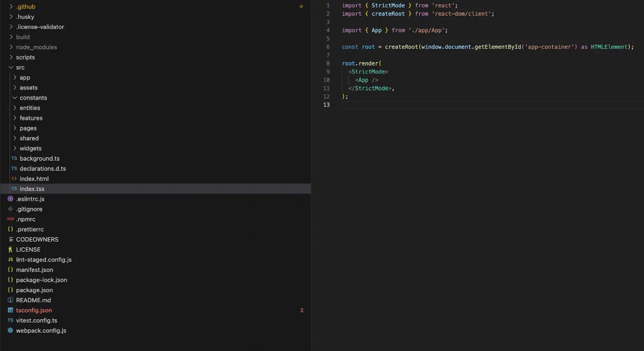Open the .gitignore file
The width and height of the screenshot is (644, 351).
click(x=29, y=209)
